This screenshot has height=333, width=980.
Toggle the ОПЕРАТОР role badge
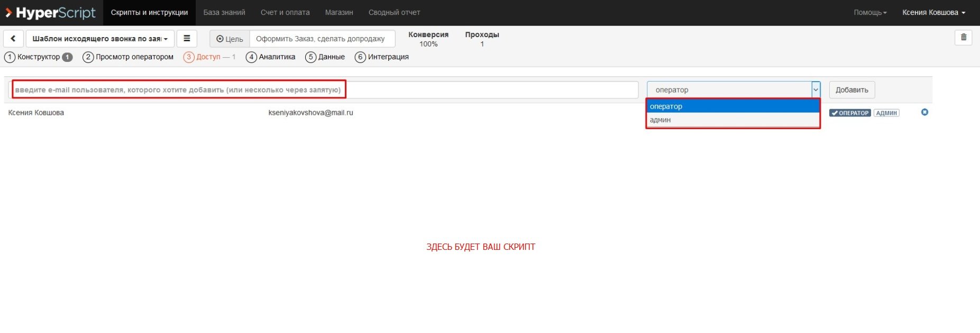[x=850, y=113]
